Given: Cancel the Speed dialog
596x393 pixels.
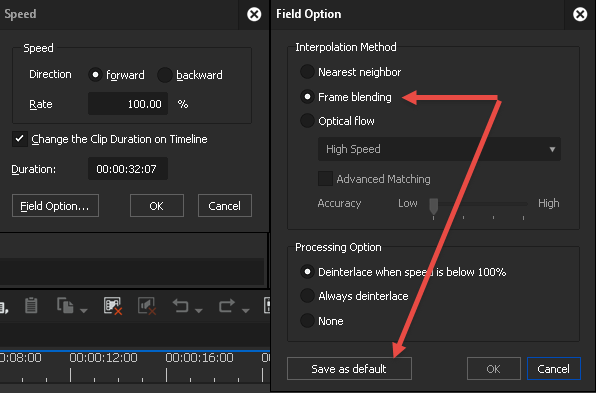Looking at the screenshot, I should pos(225,206).
